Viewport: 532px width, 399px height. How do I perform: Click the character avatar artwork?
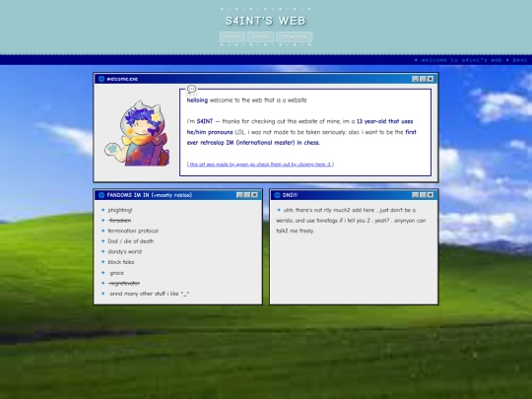(137, 133)
